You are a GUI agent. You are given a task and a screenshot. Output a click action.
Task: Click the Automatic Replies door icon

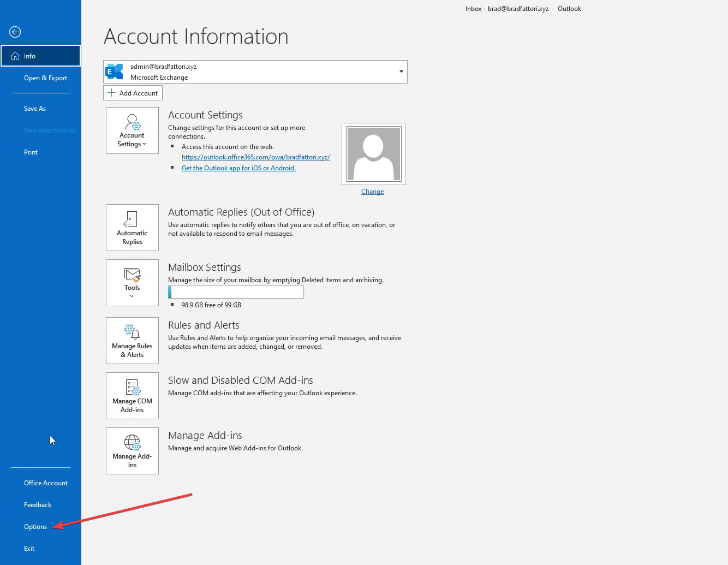point(130,219)
